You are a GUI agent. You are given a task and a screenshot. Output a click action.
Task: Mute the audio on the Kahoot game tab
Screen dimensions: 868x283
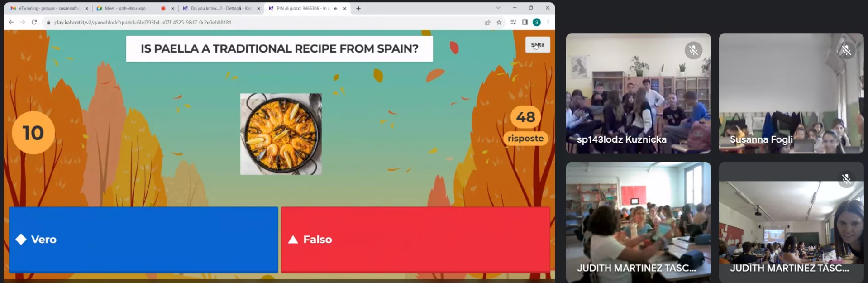335,8
